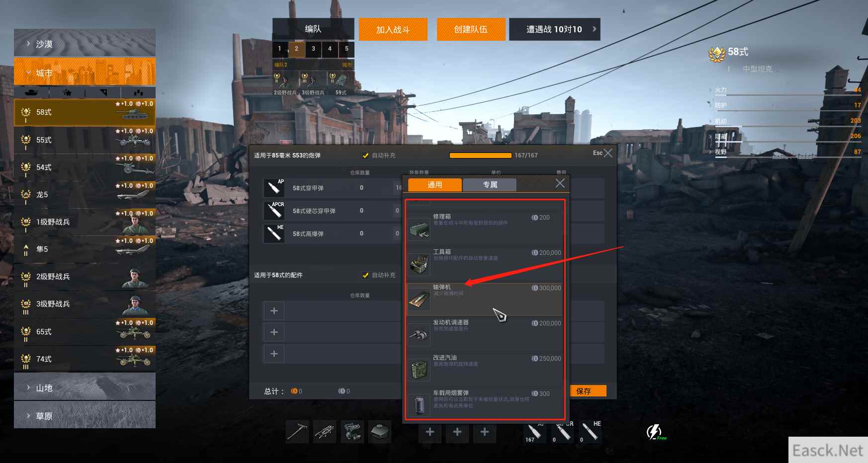
Task: Click the wrench-hammer icon in bottom bar
Action: pos(297,431)
